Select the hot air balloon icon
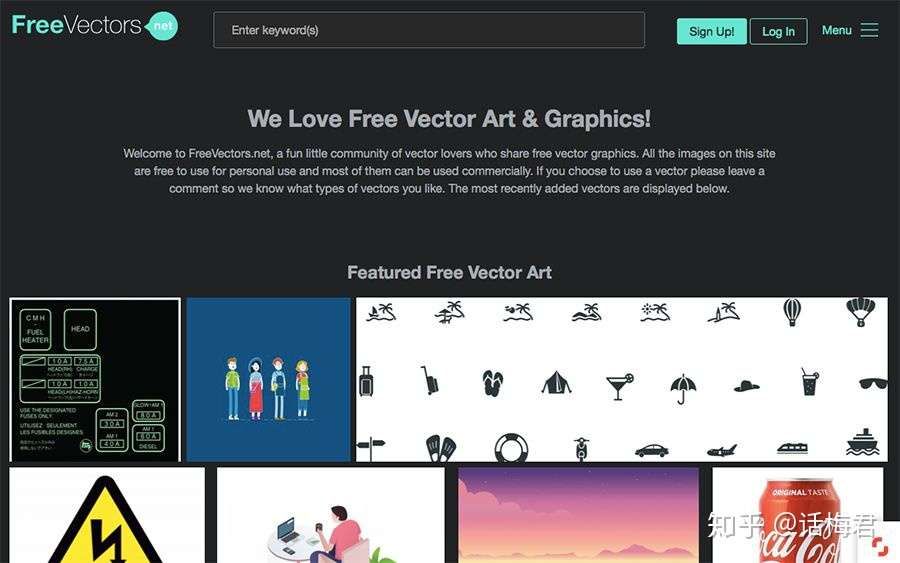 pyautogui.click(x=792, y=313)
